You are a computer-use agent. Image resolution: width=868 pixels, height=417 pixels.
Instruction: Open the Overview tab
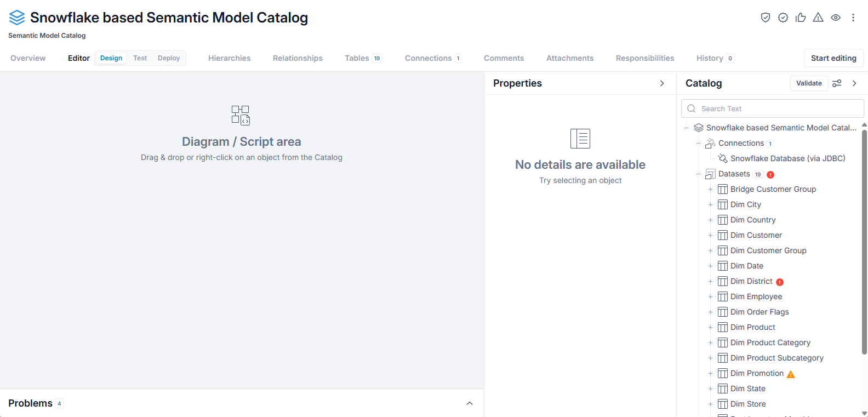pos(28,58)
